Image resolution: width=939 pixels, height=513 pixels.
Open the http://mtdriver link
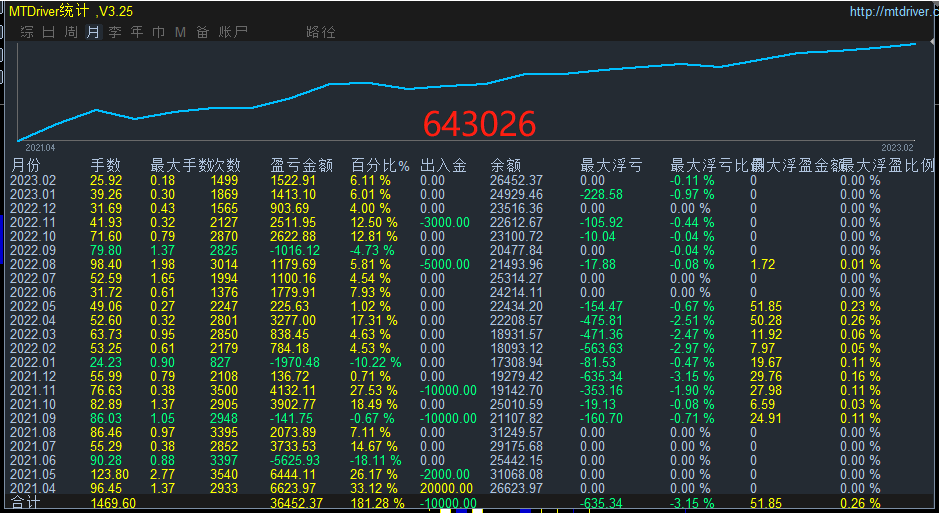pos(893,11)
